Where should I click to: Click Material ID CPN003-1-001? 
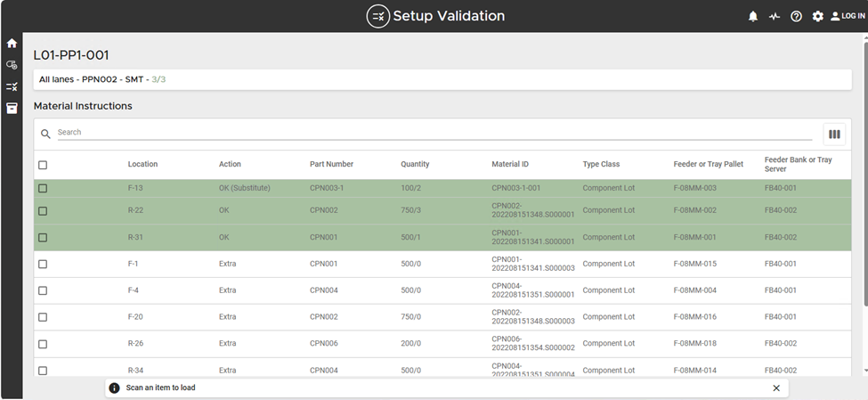(516, 188)
